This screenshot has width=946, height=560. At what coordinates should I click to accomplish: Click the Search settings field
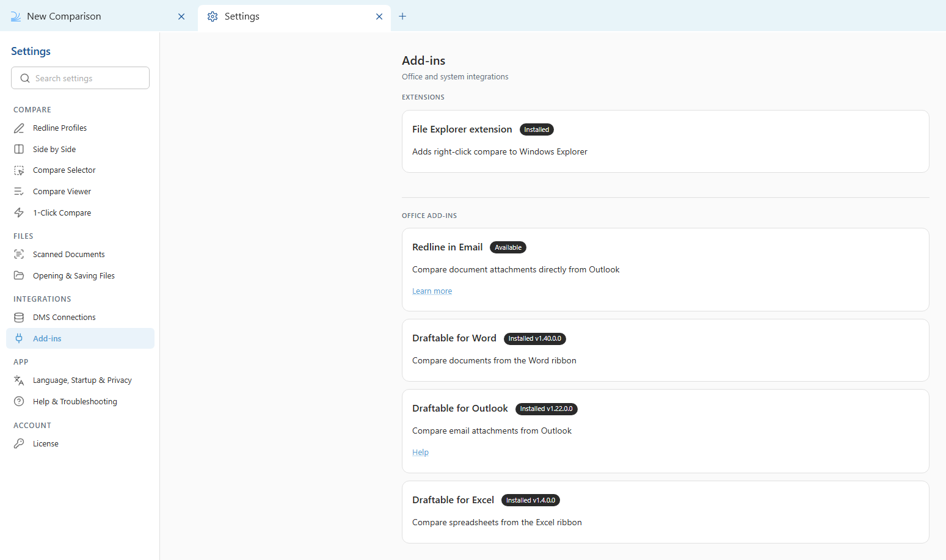pyautogui.click(x=80, y=78)
